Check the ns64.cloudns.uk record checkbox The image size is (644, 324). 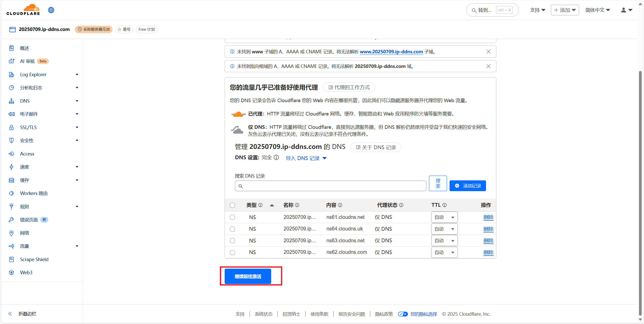(232, 229)
